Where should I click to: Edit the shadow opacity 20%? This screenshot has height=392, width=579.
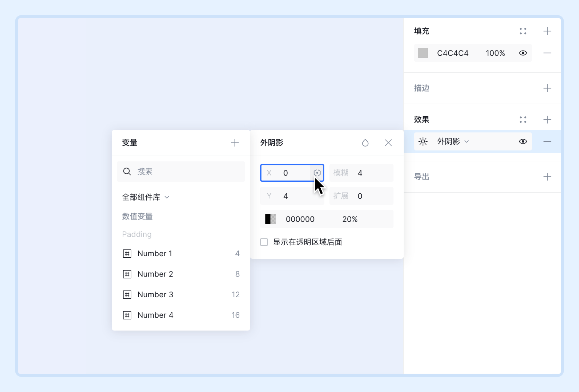pos(350,219)
